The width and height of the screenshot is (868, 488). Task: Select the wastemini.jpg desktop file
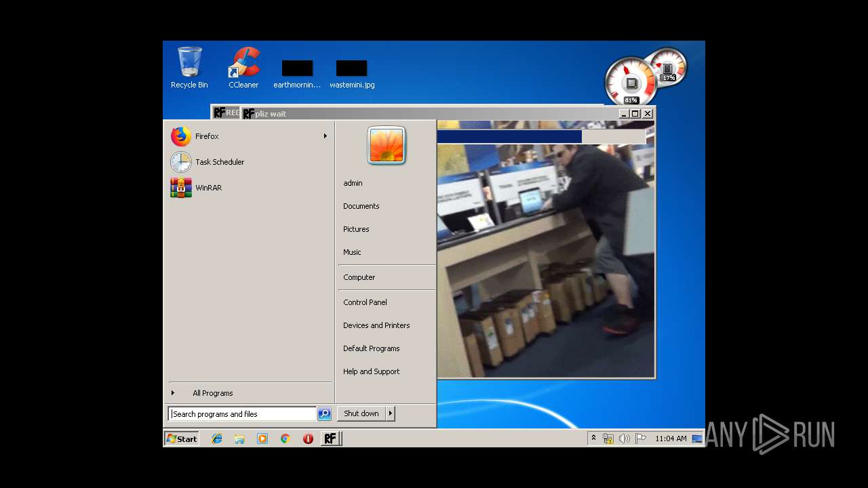click(x=352, y=75)
